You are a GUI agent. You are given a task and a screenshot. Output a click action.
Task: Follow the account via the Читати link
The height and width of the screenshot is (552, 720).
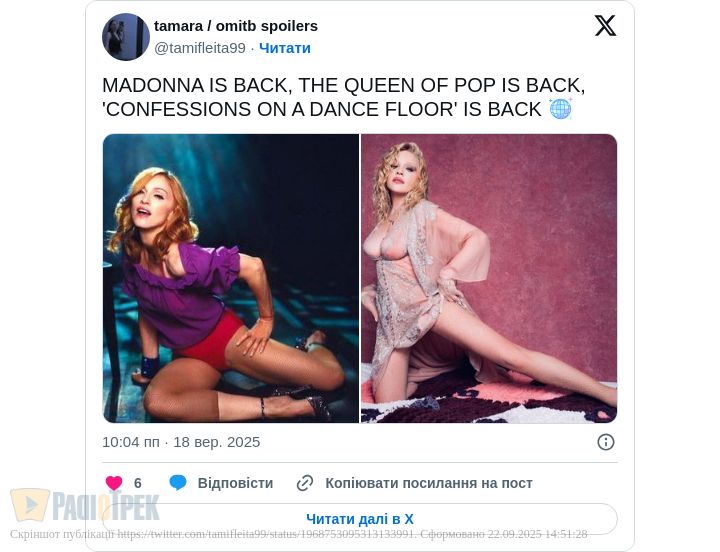[x=285, y=48]
